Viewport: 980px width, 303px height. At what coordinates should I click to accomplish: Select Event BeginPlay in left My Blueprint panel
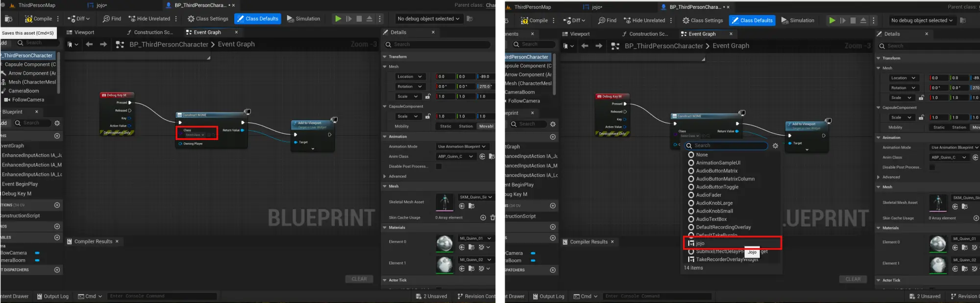click(x=20, y=184)
